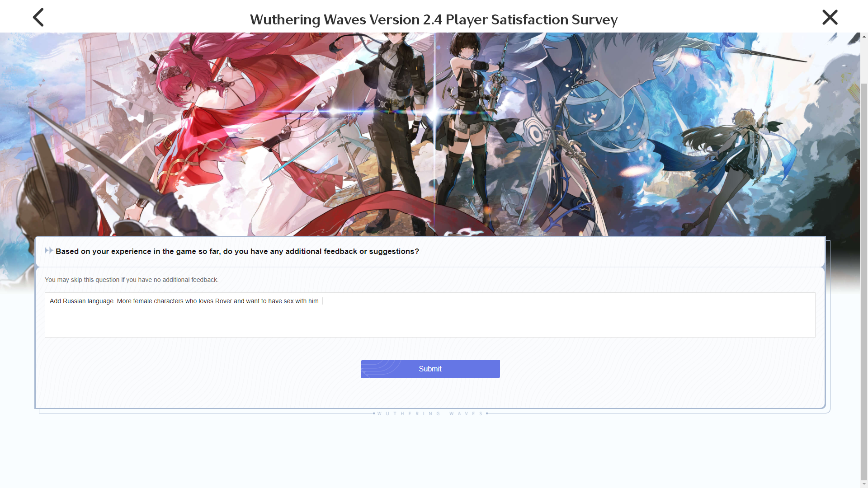This screenshot has height=488, width=868.
Task: Click the WUTHERING WAVES footer label
Action: [x=430, y=413]
